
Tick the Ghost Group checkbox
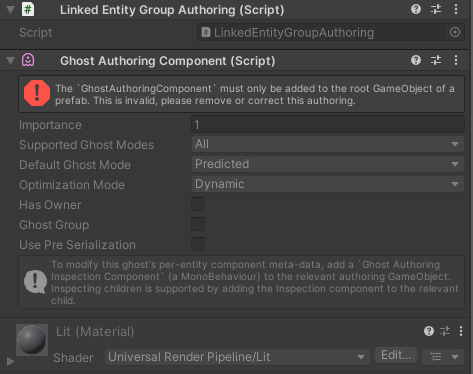pyautogui.click(x=198, y=224)
